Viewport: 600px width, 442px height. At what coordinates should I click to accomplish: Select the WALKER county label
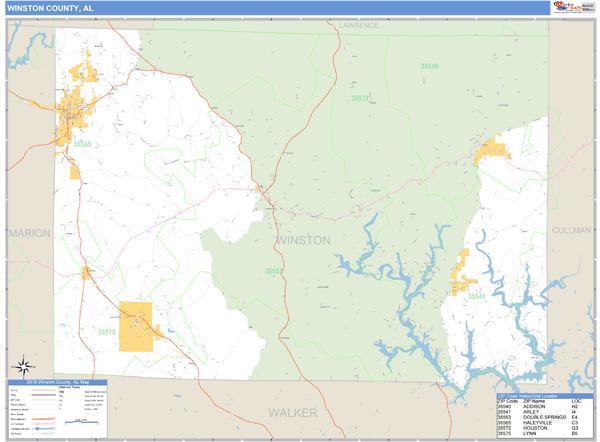click(292, 412)
